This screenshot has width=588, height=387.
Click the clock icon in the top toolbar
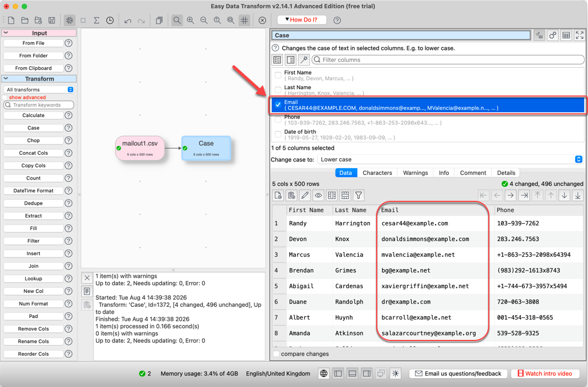pos(110,20)
